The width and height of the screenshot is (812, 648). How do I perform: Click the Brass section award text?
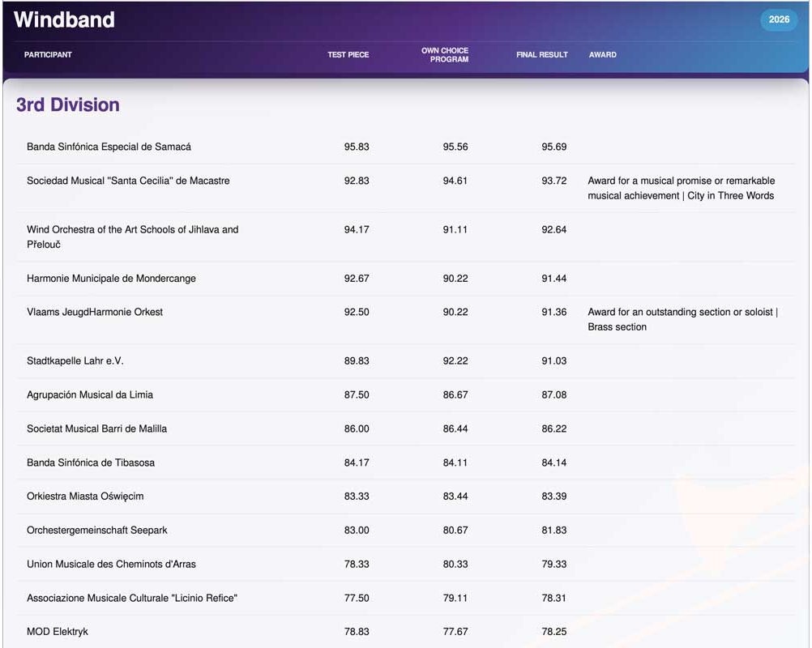617,327
